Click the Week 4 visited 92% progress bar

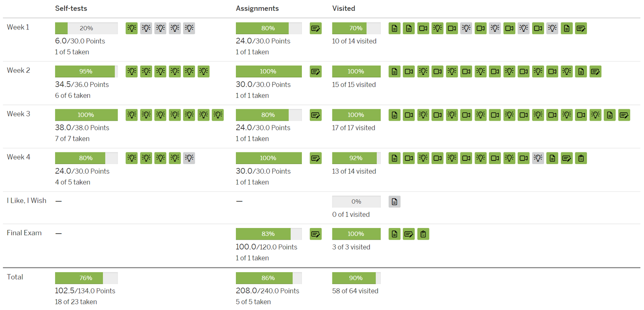[356, 158]
